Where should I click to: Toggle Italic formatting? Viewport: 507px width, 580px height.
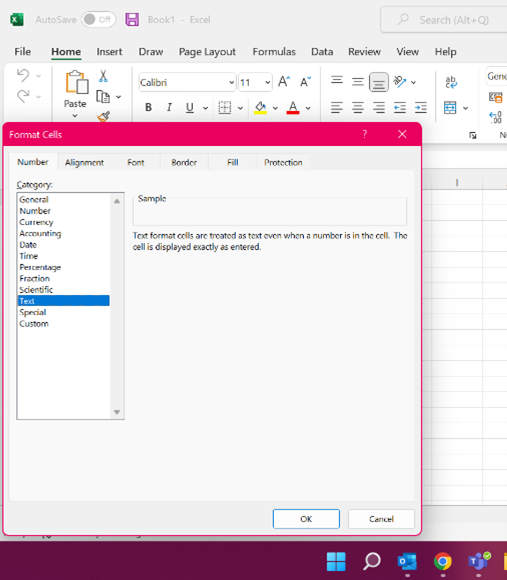[x=169, y=108]
